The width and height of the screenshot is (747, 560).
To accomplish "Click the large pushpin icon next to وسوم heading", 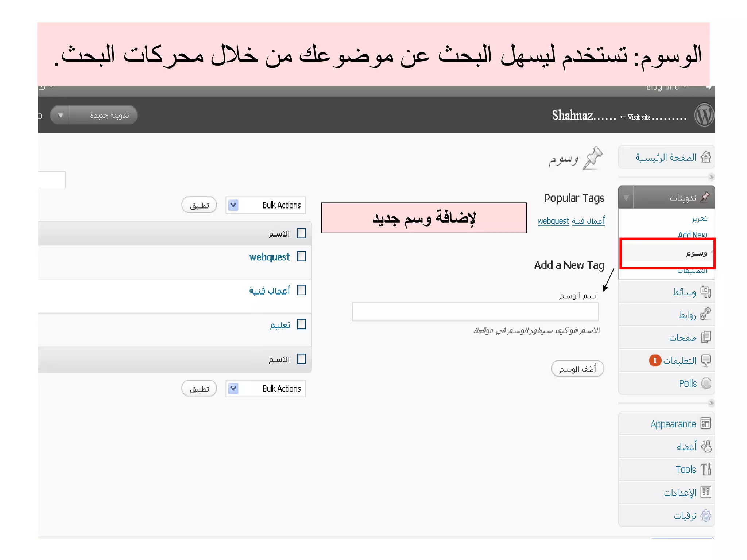I will [593, 158].
